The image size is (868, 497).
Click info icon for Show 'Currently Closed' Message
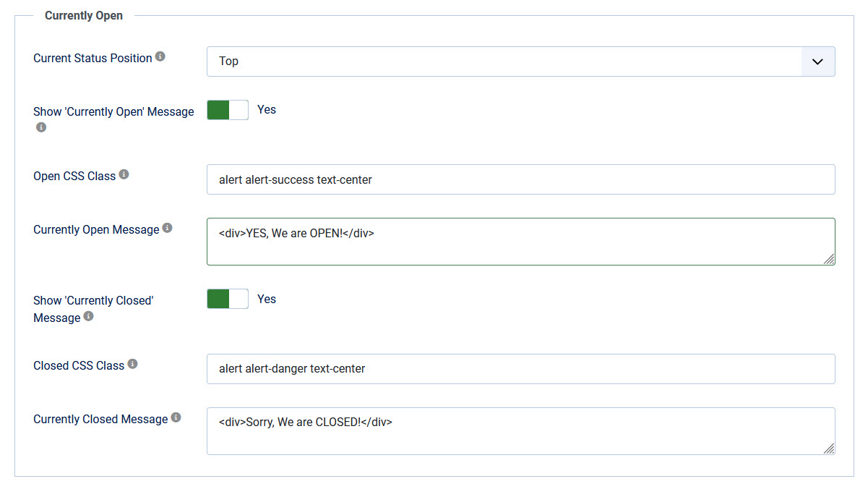[x=89, y=316]
